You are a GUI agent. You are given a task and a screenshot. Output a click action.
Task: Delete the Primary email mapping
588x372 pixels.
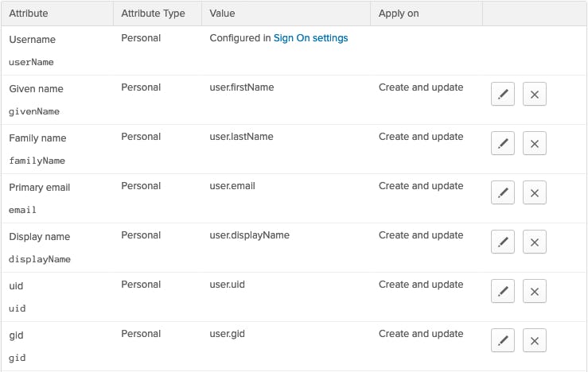535,193
